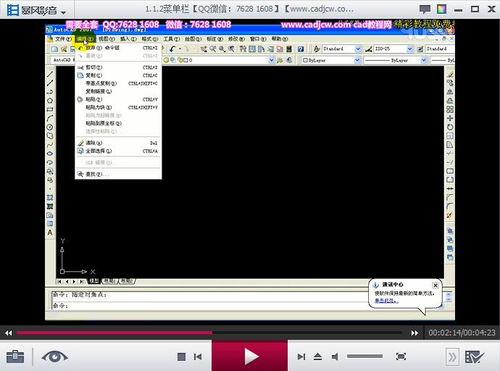Viewport: 500px width, 371px height.
Task: Open the layer list dropdown showing 0
Action: click(271, 60)
